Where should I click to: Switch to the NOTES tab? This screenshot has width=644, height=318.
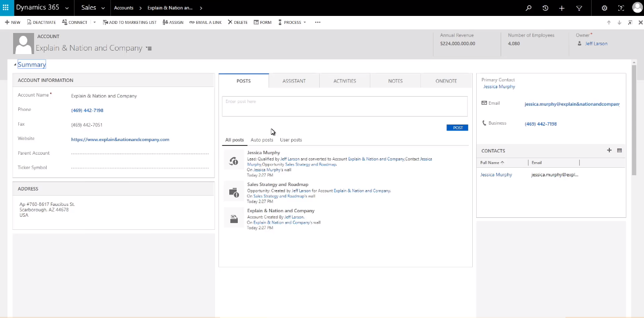click(x=395, y=81)
